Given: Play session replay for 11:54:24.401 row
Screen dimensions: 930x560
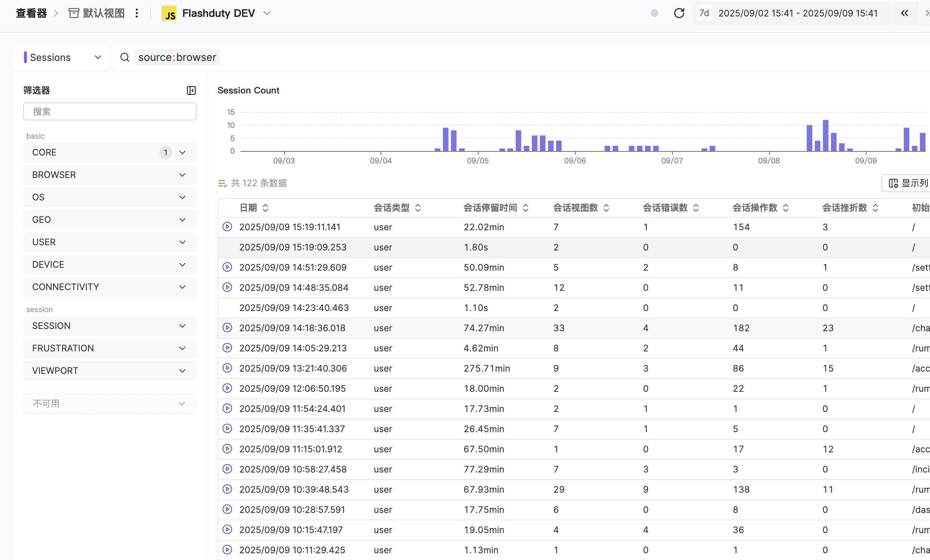Looking at the screenshot, I should click(227, 409).
